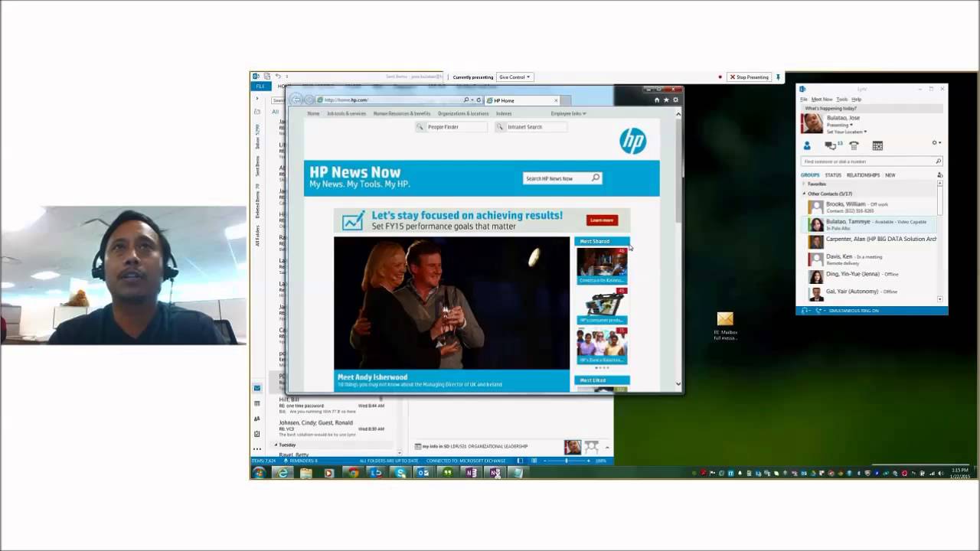
Task: Open Internet Explorer from the taskbar
Action: pos(283,473)
